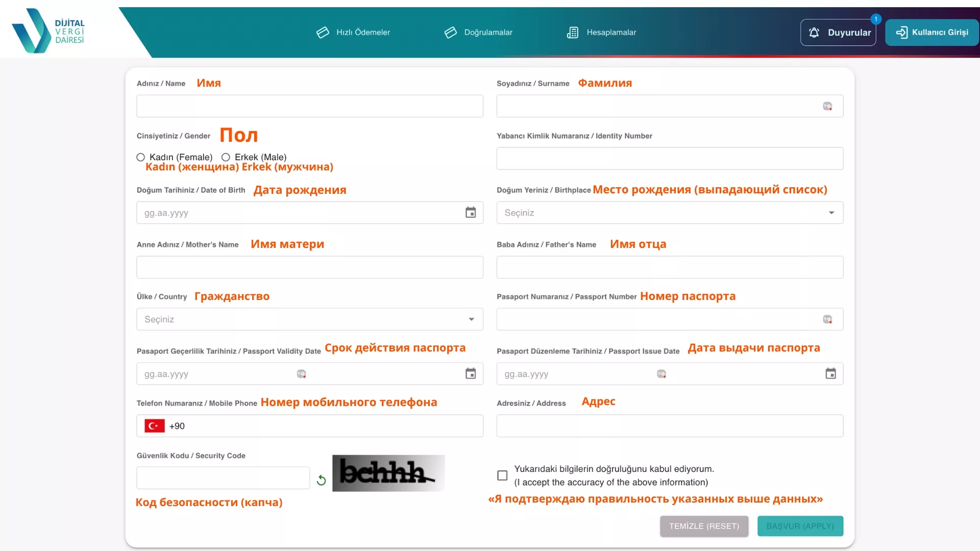980x551 pixels.
Task: Open the Hesaplamalar menu
Action: point(601,33)
